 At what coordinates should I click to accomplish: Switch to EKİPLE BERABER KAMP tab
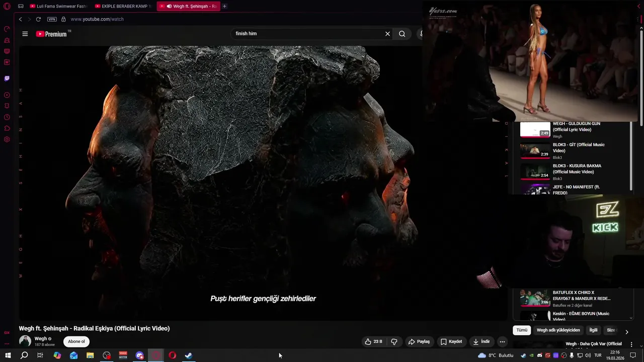pyautogui.click(x=122, y=6)
